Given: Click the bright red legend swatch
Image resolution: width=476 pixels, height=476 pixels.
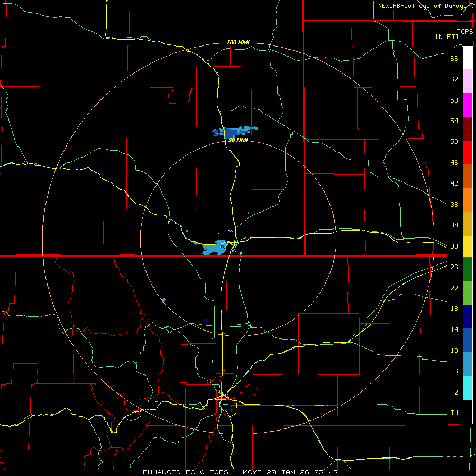Looking at the screenshot, I should point(467,152).
